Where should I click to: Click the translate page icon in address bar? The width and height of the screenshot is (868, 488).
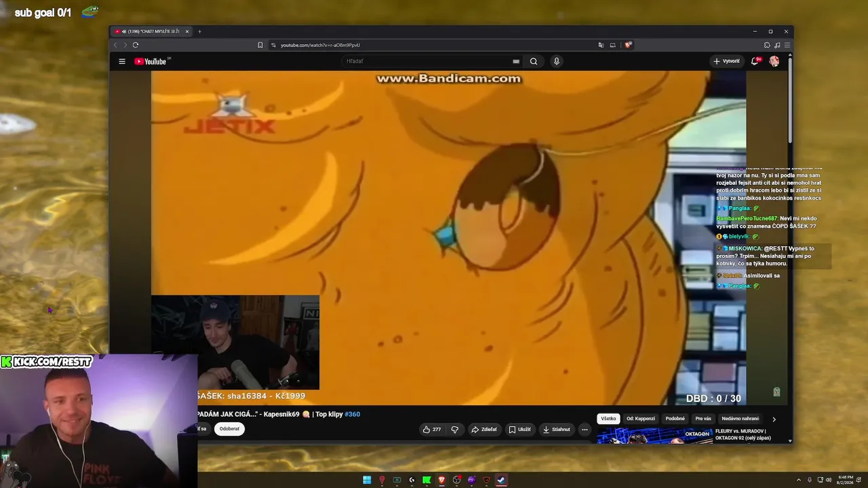[x=601, y=45]
